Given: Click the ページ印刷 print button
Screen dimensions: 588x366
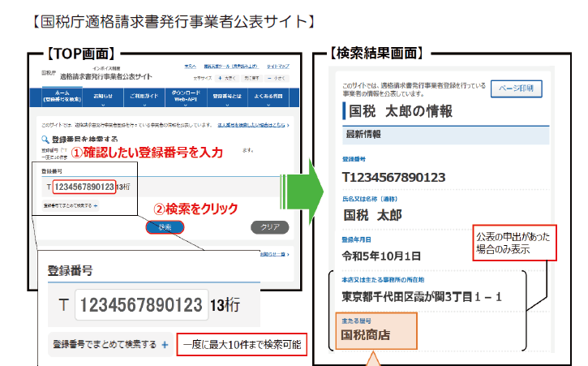Looking at the screenshot, I should tap(516, 88).
